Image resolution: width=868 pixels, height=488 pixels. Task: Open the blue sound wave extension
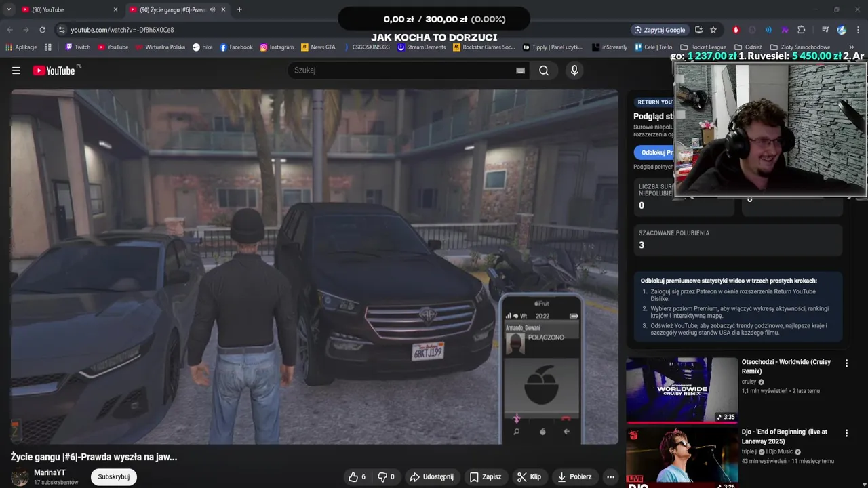pos(768,30)
